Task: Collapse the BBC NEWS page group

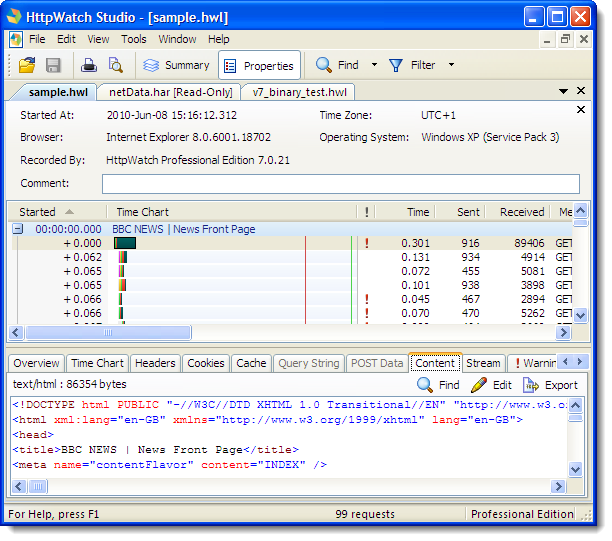Action: tap(18, 229)
